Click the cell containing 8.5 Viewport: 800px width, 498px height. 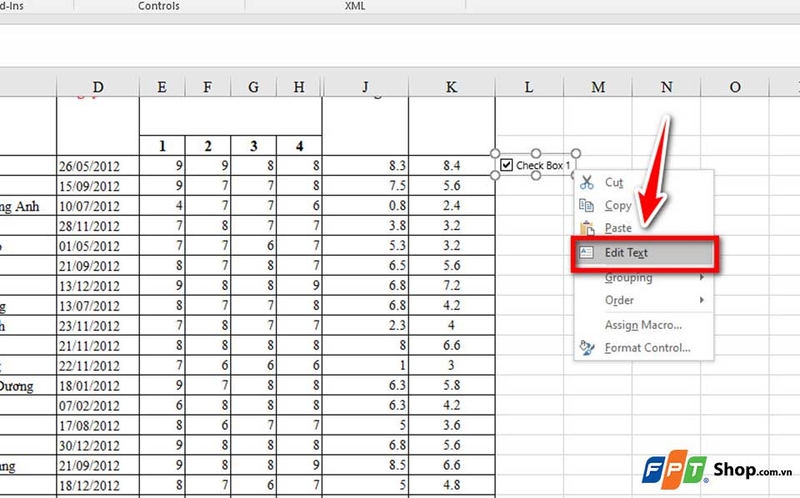click(x=365, y=465)
